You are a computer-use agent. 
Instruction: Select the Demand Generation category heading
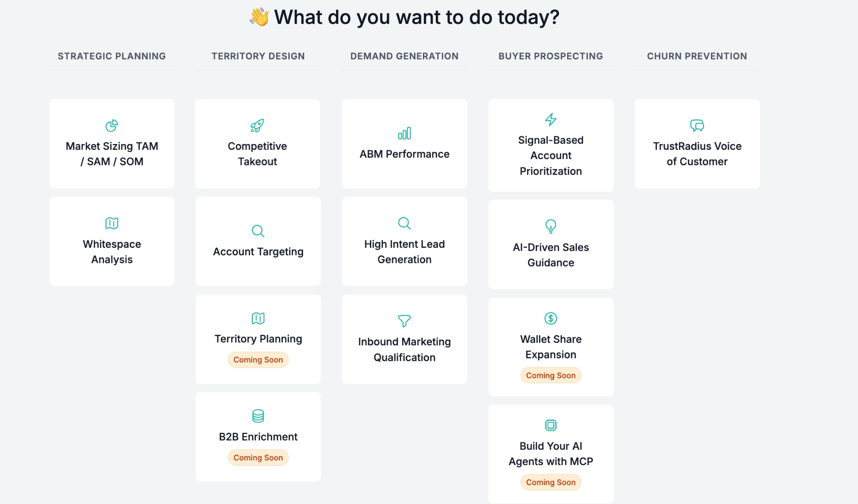404,56
